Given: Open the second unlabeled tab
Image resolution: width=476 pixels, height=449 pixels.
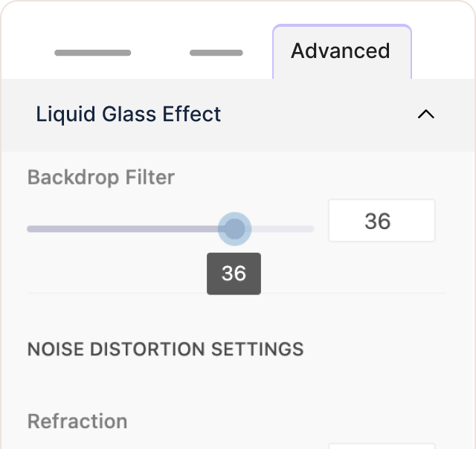Looking at the screenshot, I should (216, 53).
